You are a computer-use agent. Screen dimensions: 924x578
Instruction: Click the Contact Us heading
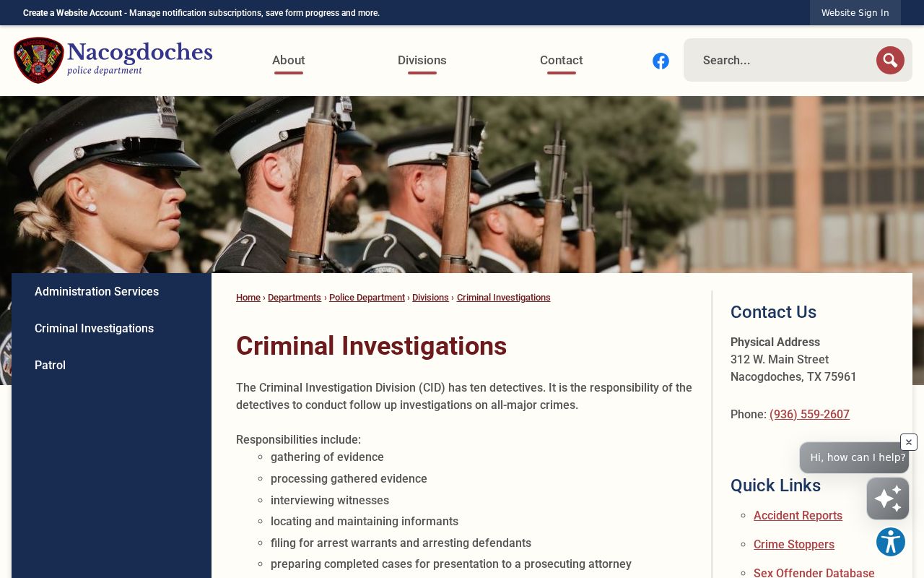pyautogui.click(x=773, y=312)
